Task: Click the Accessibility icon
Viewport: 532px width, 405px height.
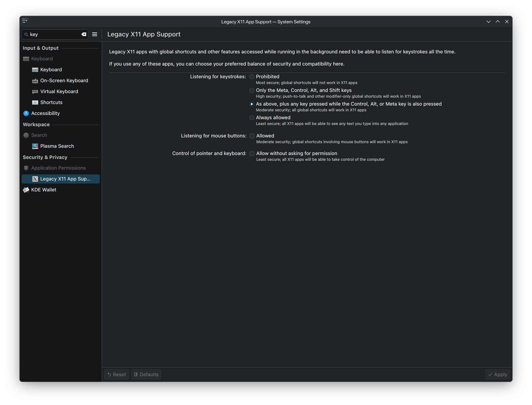Action: click(x=26, y=113)
